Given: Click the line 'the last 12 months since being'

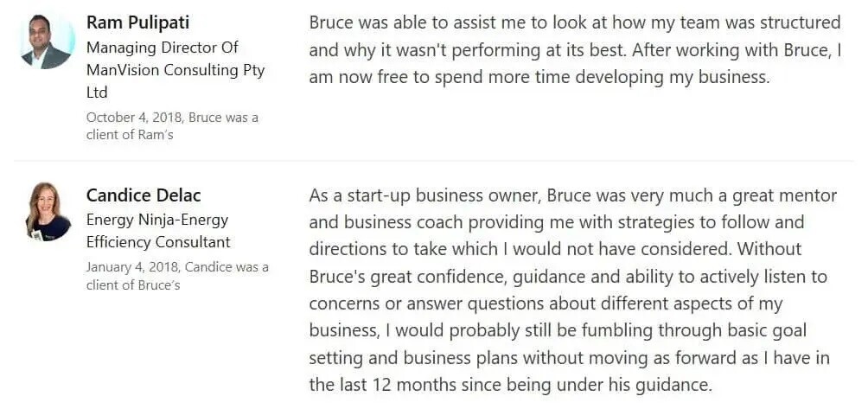Looking at the screenshot, I should 510,384.
